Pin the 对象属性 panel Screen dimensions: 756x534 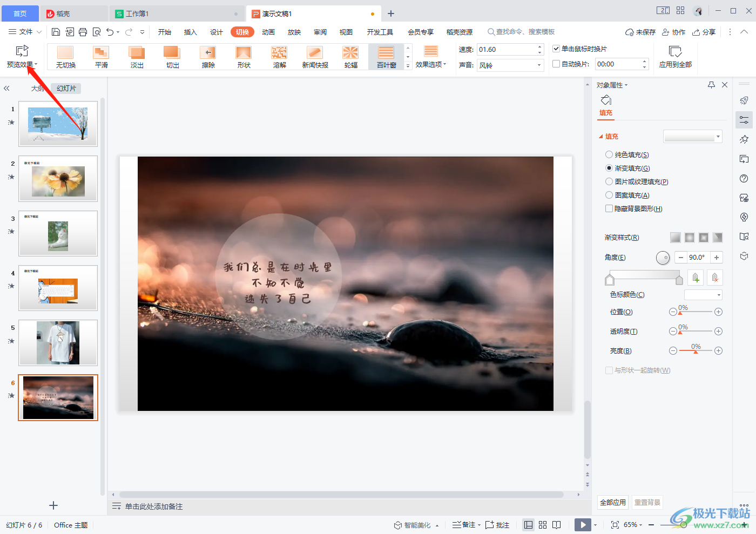[711, 85]
